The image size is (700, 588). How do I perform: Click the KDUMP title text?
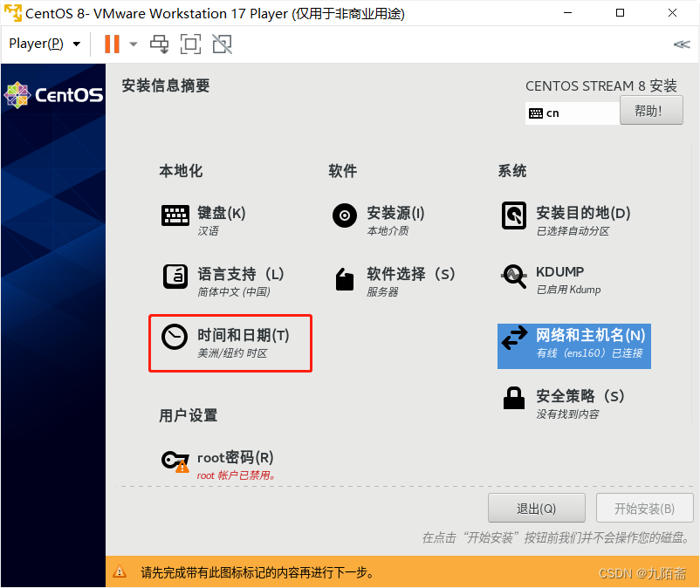tap(559, 271)
